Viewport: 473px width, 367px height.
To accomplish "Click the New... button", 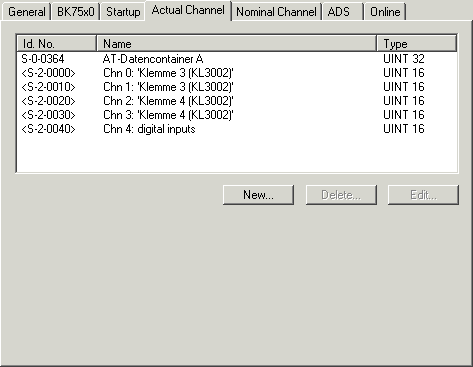I will pyautogui.click(x=258, y=195).
